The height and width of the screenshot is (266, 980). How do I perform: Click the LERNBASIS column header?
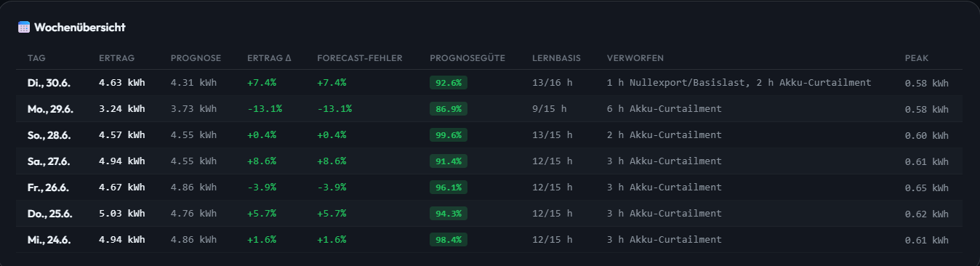[x=556, y=58]
